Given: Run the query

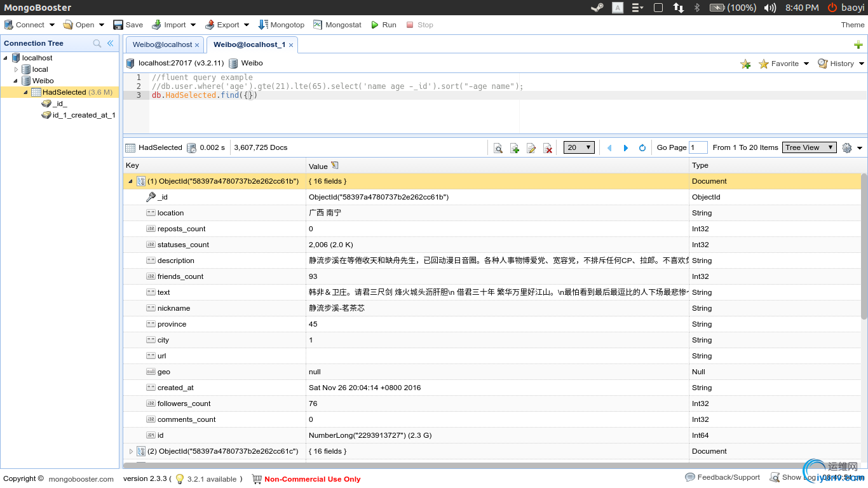Looking at the screenshot, I should [384, 25].
